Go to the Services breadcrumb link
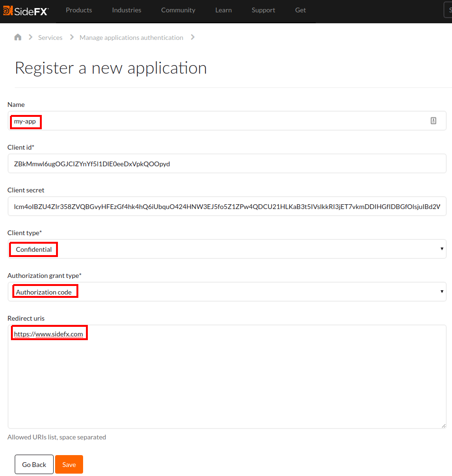The width and height of the screenshot is (452, 476). point(50,38)
